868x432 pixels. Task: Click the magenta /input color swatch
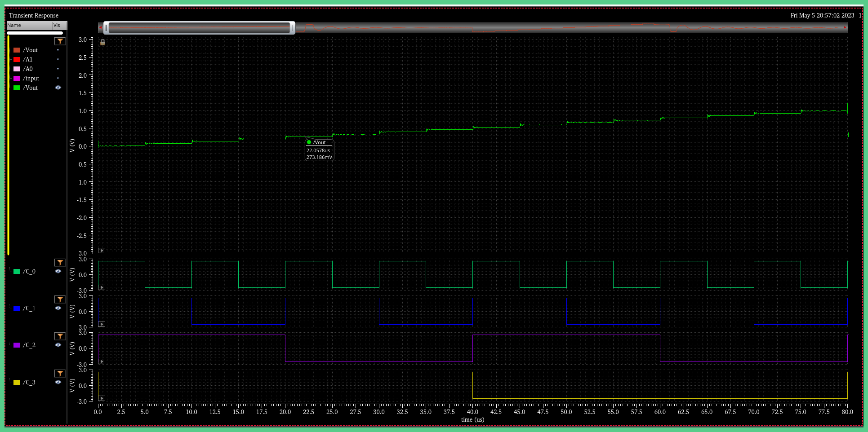coord(17,78)
